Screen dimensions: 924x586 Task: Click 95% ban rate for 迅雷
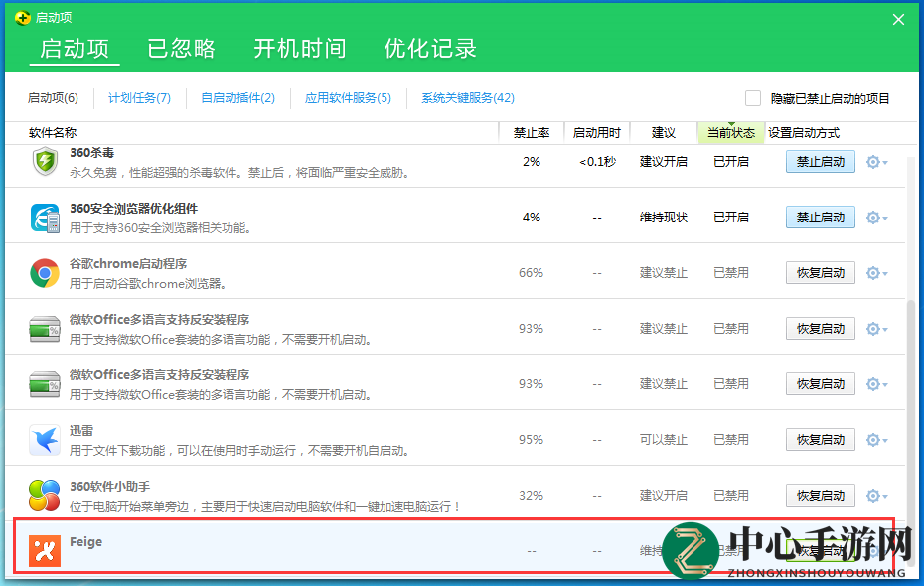pyautogui.click(x=531, y=440)
